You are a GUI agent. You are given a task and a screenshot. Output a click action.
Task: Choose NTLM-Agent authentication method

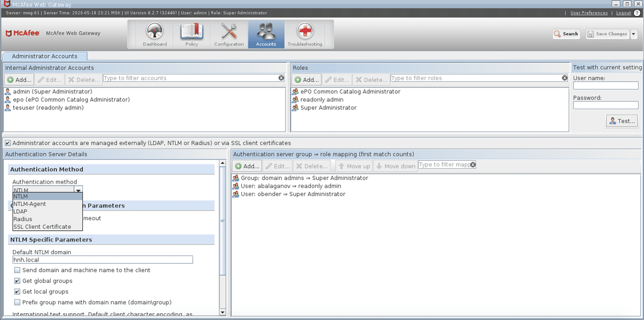[48, 204]
